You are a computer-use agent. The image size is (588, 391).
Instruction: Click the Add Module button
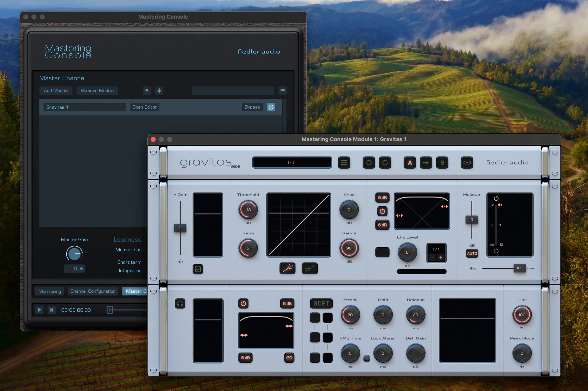click(x=56, y=91)
